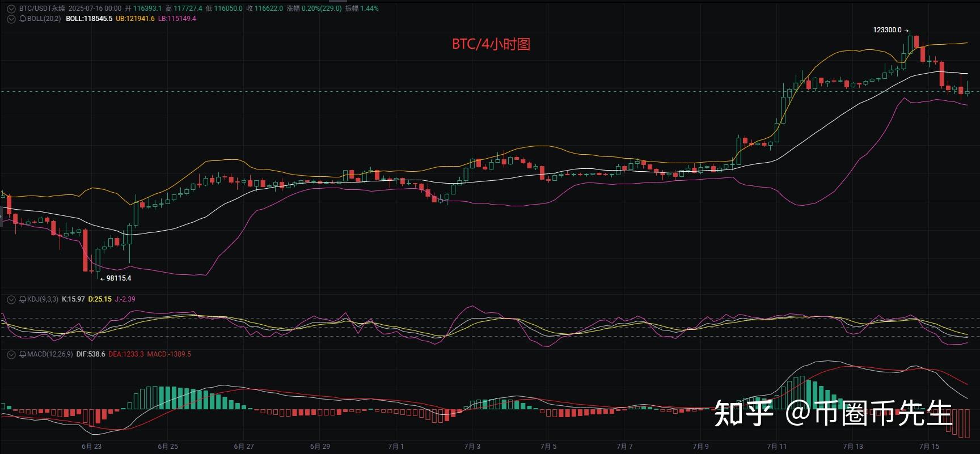Click the 123300.0 high price marker
The height and width of the screenshot is (454, 980).
pyautogui.click(x=887, y=30)
